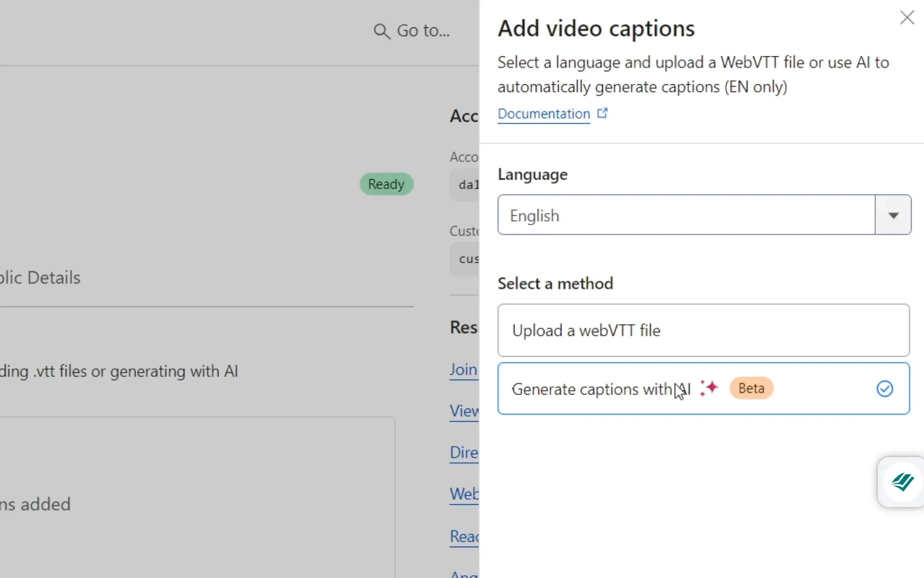The image size is (924, 578).
Task: Click English in the language selector
Action: pyautogui.click(x=534, y=215)
